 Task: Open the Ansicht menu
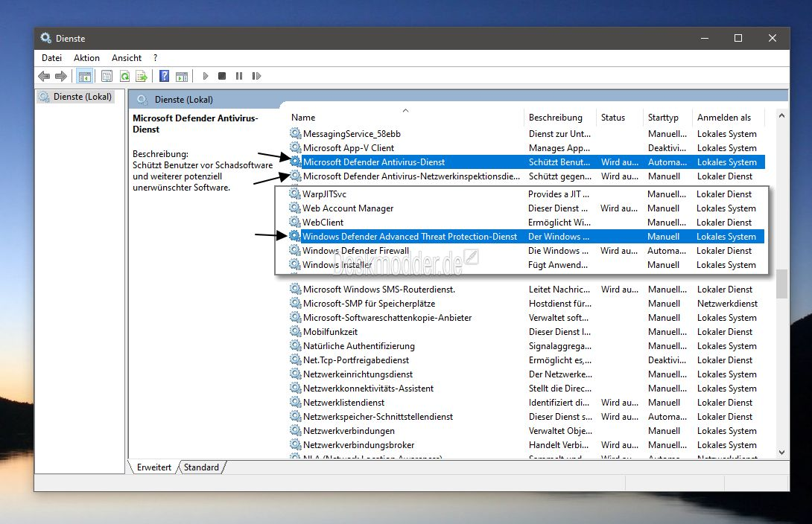coord(127,58)
